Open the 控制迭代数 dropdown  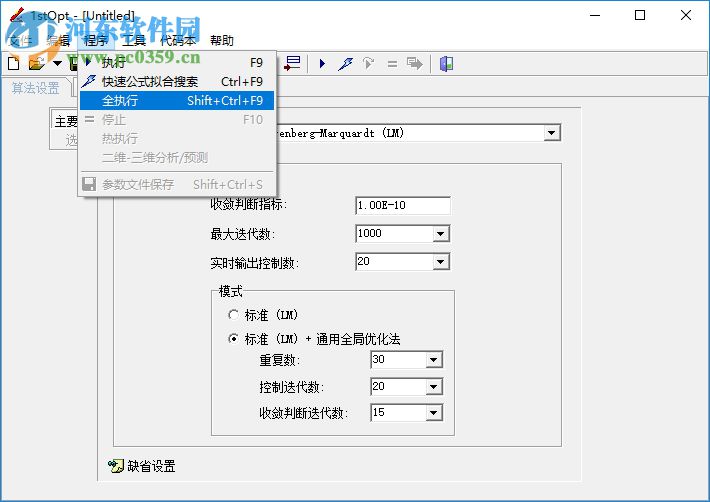433,387
